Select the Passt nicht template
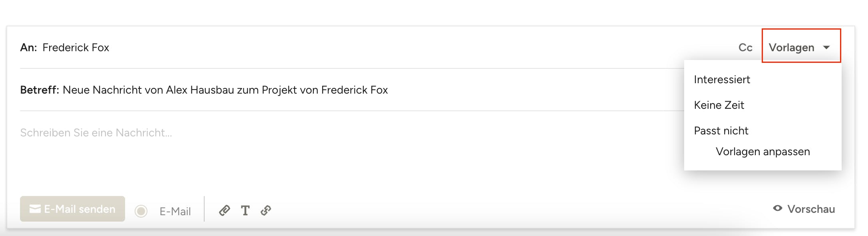 tap(721, 131)
